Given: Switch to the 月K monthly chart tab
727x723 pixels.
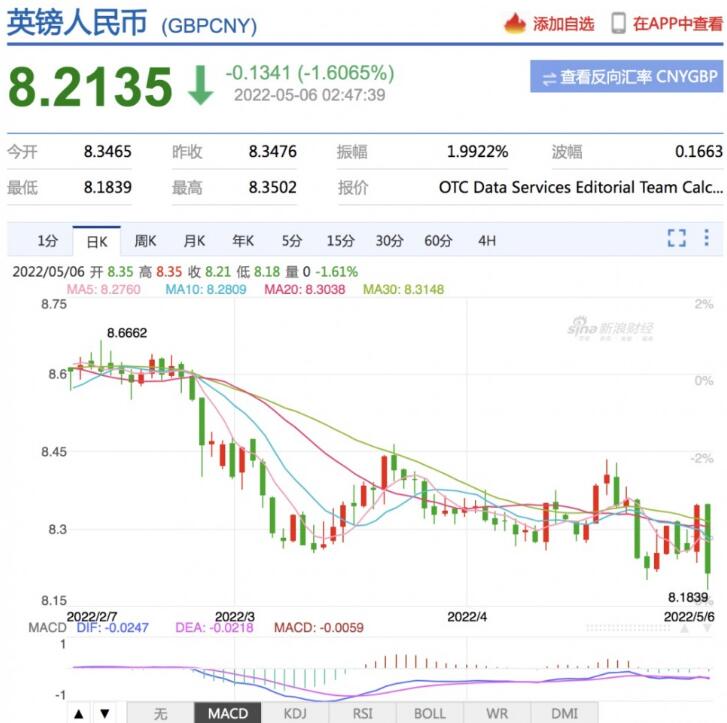Looking at the screenshot, I should (194, 240).
